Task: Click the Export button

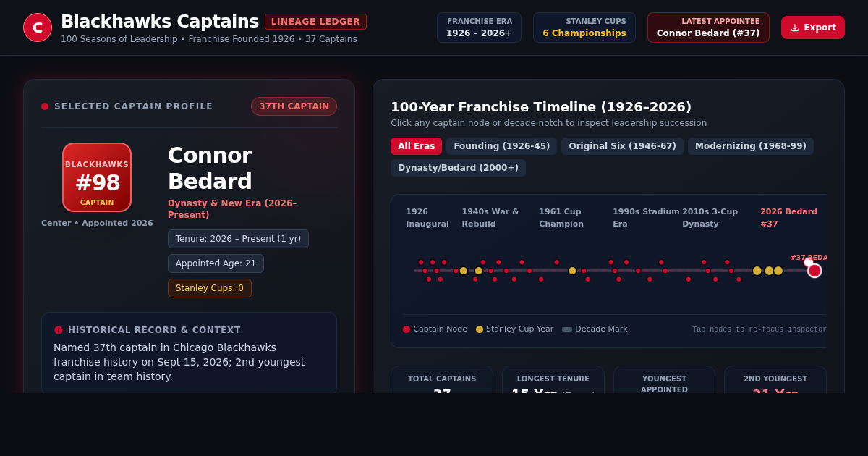Action: [813, 28]
